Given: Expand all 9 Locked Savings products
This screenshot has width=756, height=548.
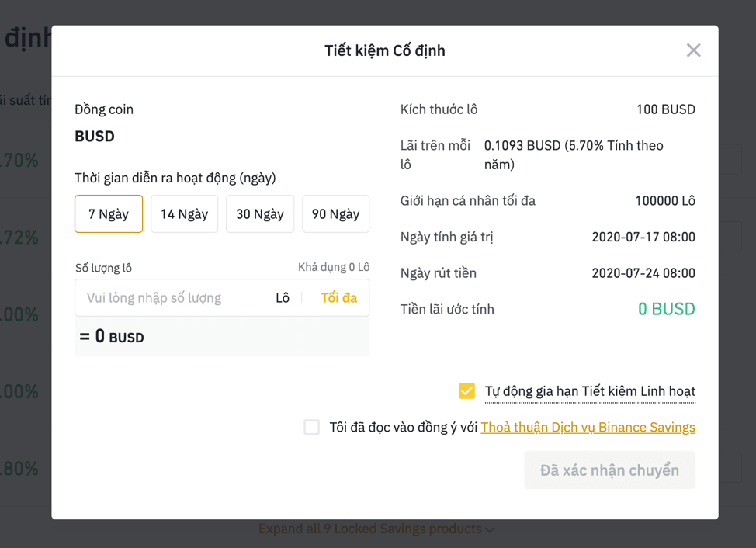Looking at the screenshot, I should click(376, 529).
